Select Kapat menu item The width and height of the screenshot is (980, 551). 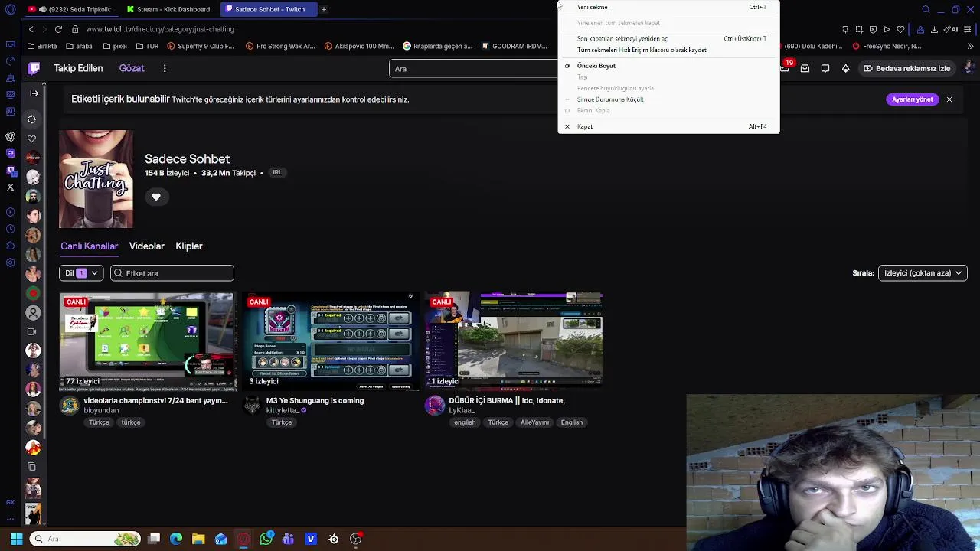click(x=668, y=126)
